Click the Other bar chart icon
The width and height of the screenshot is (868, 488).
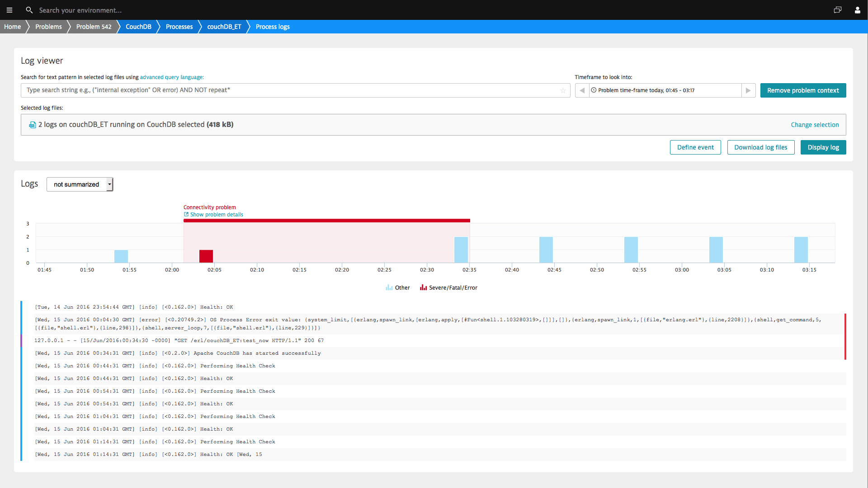389,288
